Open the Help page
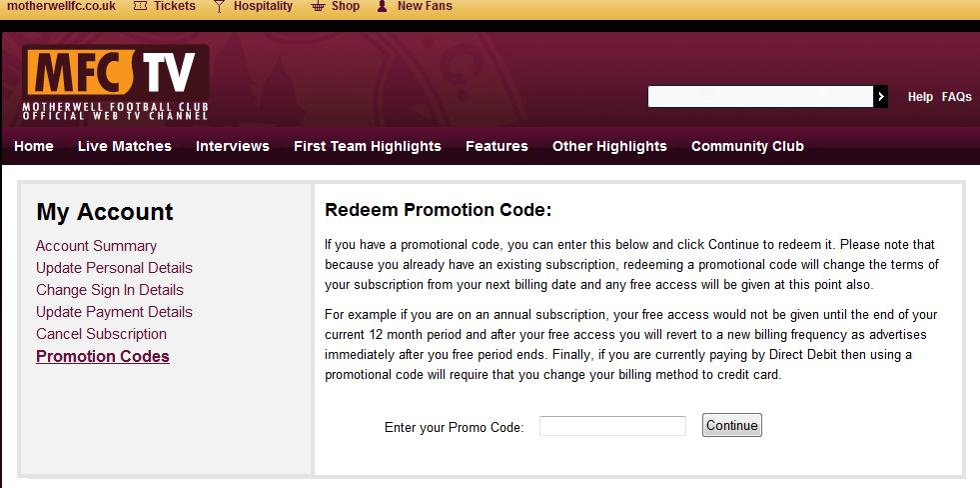Image resolution: width=980 pixels, height=488 pixels. [x=920, y=97]
